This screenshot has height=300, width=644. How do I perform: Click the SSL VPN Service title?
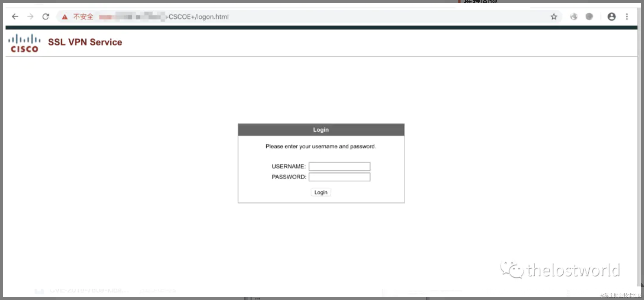tap(85, 42)
